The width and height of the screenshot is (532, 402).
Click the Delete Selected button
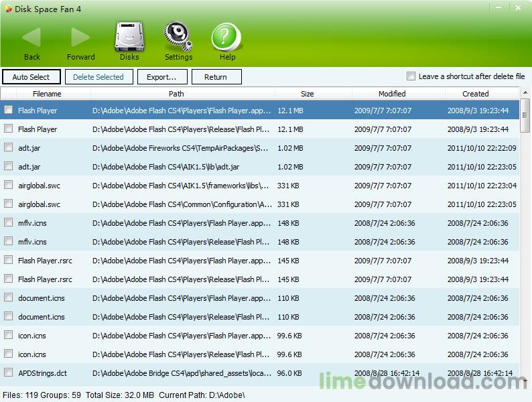tap(98, 77)
